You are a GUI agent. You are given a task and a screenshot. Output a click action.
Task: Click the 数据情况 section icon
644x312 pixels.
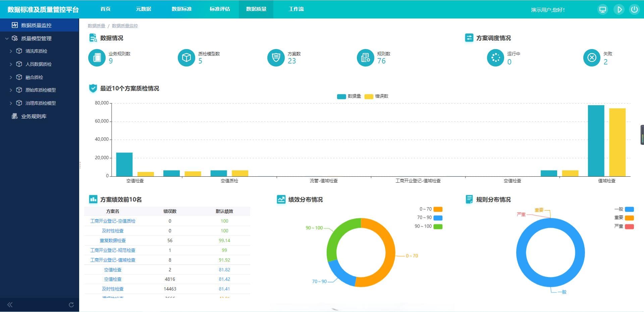[93, 38]
